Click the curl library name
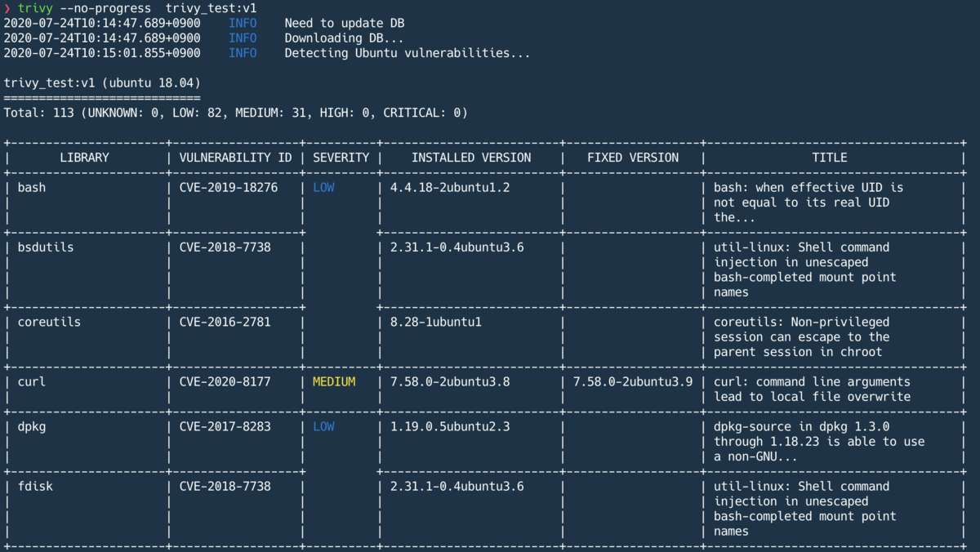 pyautogui.click(x=31, y=381)
